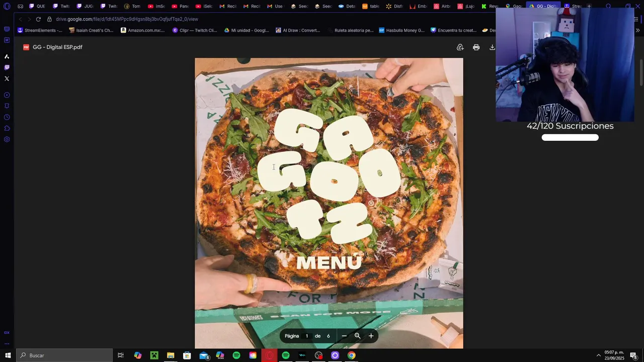
Task: Open the Amazon.com.mx bookmark
Action: click(x=142, y=30)
